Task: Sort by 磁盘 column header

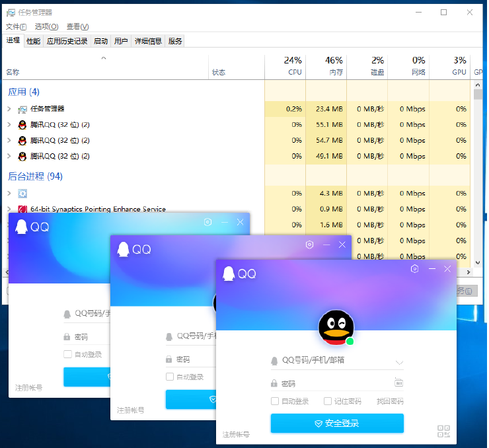Action: tap(367, 66)
